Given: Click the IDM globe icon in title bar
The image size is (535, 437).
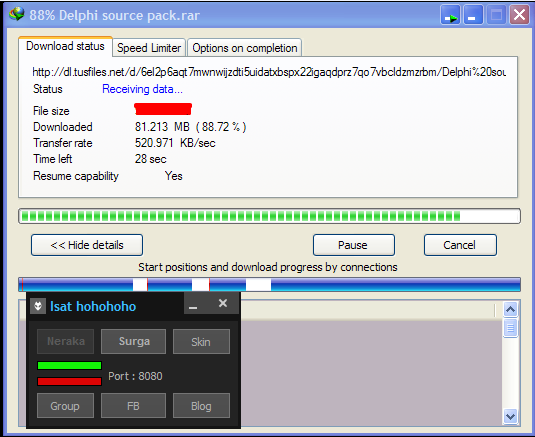Looking at the screenshot, I should [17, 15].
